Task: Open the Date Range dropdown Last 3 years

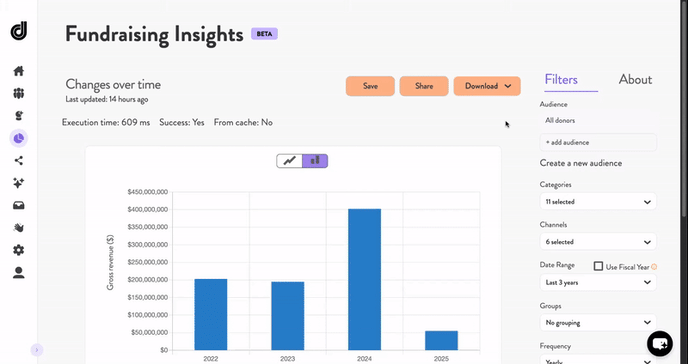Action: click(x=598, y=282)
